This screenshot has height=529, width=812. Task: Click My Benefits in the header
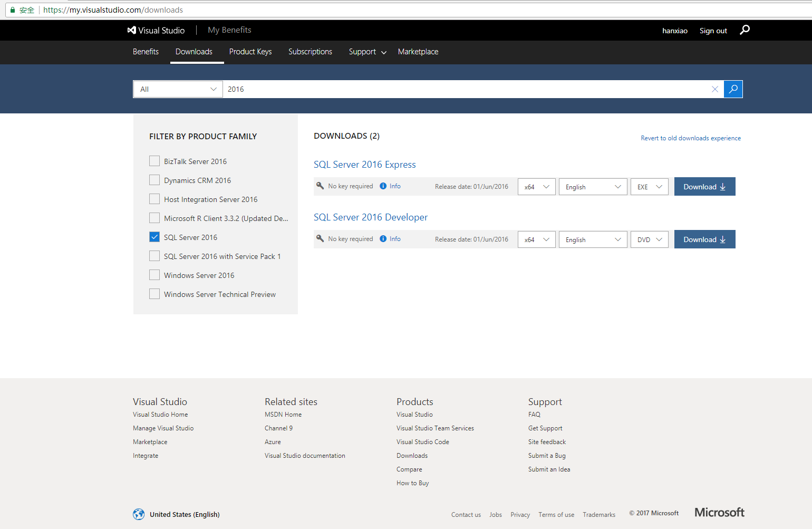click(x=229, y=30)
